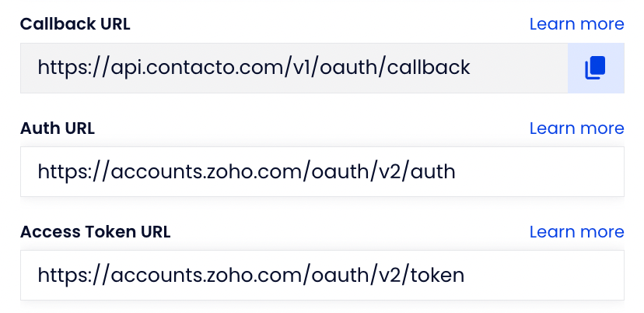This screenshot has width=644, height=313.
Task: Follow the middle Learn more hyperlink
Action: pyautogui.click(x=576, y=128)
